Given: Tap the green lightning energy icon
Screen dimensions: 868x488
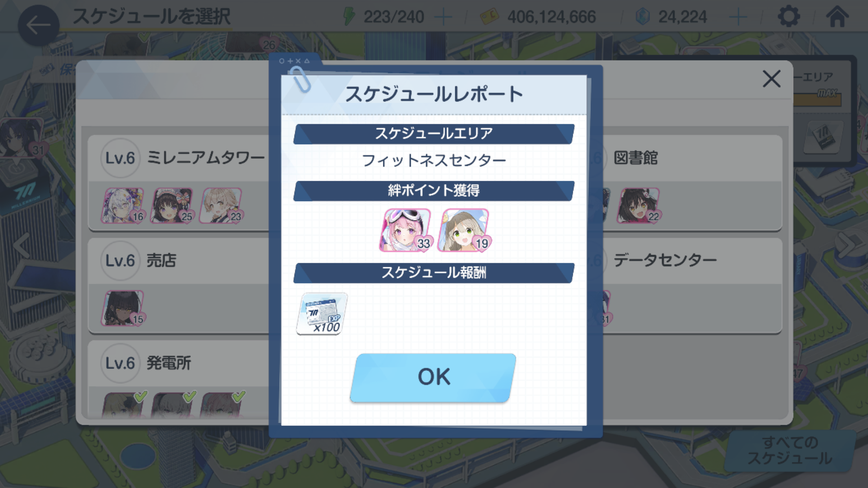Looking at the screenshot, I should click(x=349, y=17).
